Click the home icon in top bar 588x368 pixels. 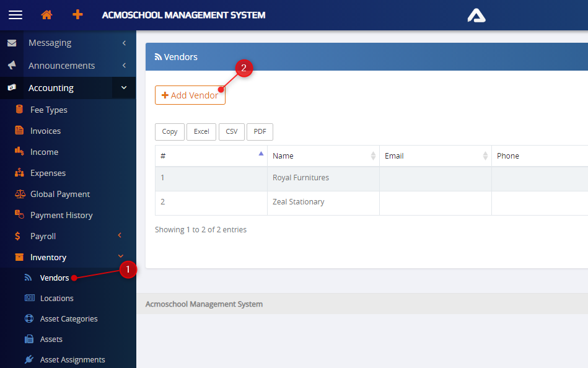(x=46, y=15)
